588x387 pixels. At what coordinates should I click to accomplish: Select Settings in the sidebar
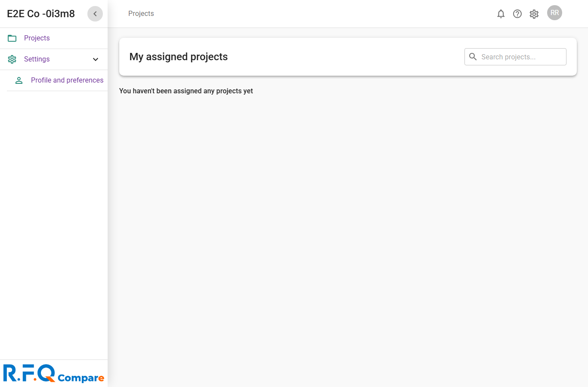(x=54, y=59)
